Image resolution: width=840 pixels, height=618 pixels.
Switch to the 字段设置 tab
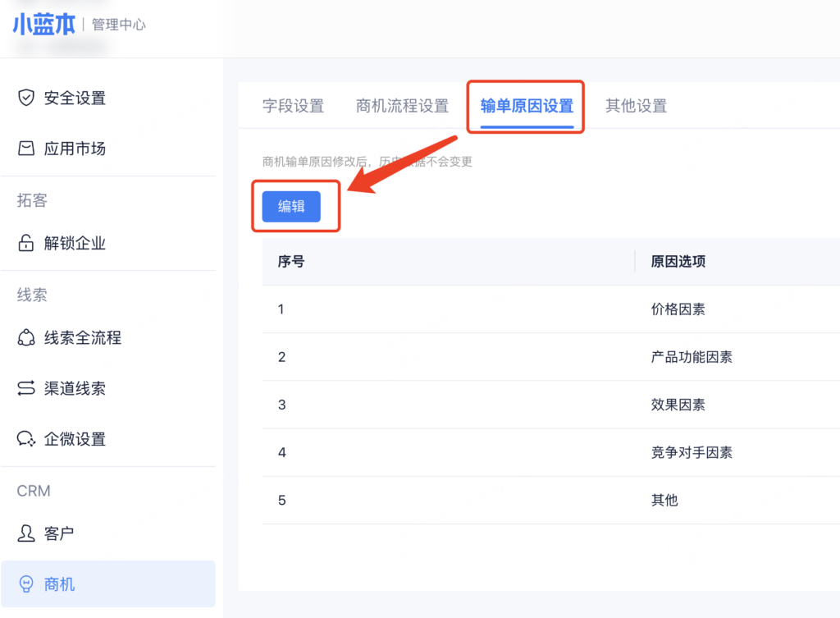293,106
